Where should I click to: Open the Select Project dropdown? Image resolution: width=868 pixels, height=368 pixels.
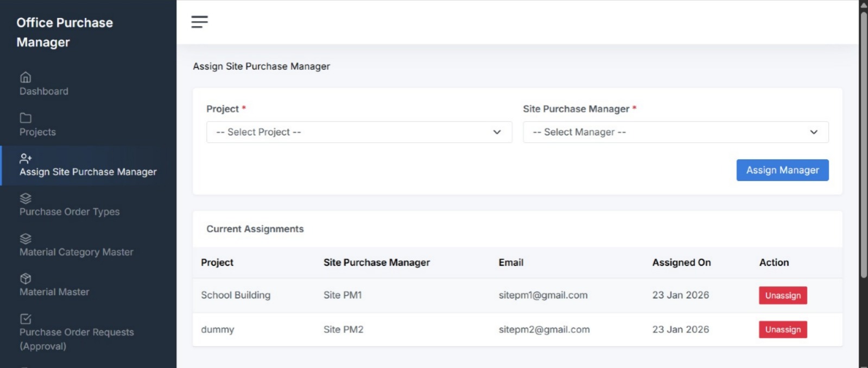pyautogui.click(x=358, y=132)
